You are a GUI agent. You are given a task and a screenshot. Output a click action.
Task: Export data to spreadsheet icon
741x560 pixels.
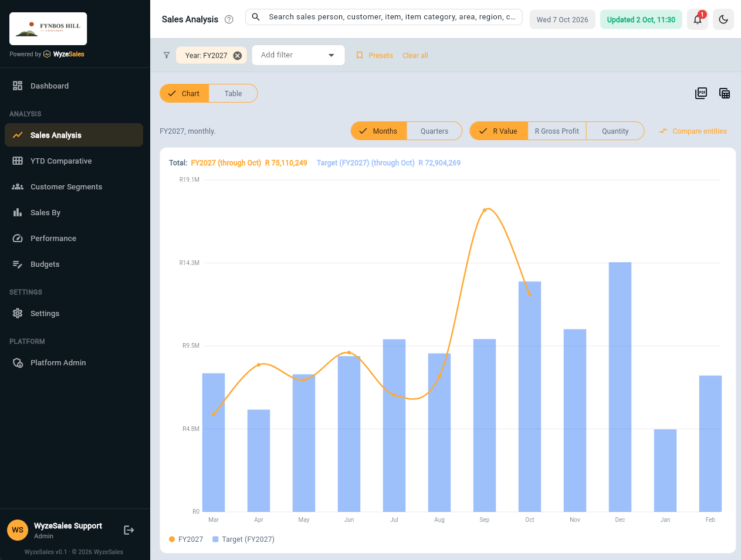(725, 93)
